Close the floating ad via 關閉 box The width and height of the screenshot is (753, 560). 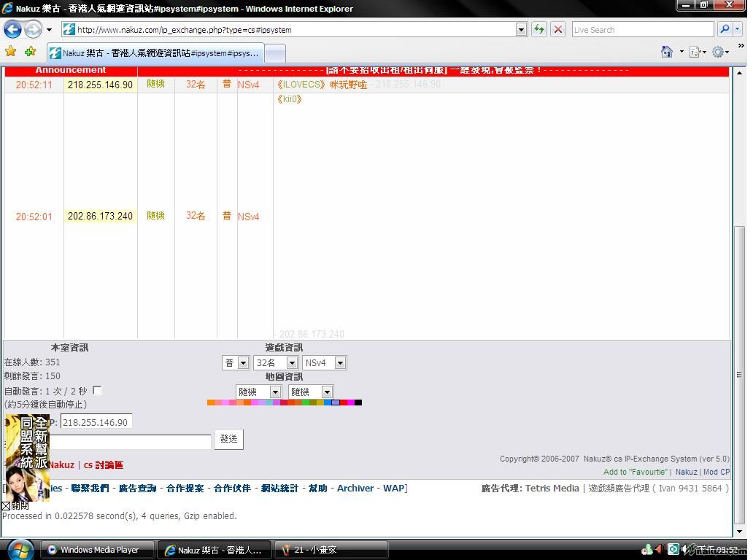pyautogui.click(x=6, y=505)
